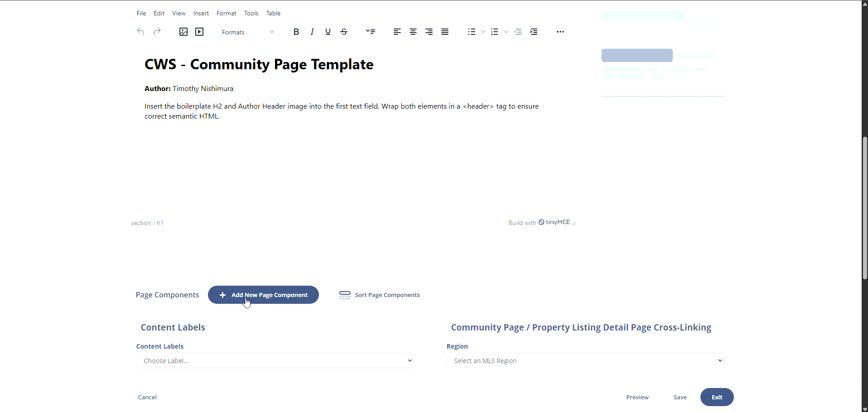868x412 pixels.
Task: Click the Exit button
Action: (x=717, y=397)
